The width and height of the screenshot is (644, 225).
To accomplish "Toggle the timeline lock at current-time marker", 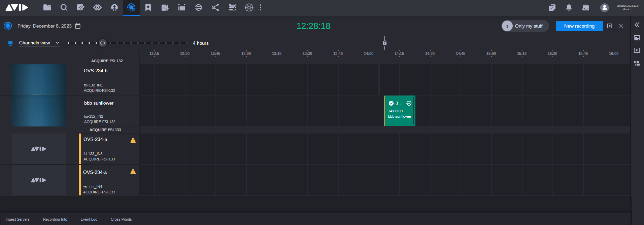I will (x=385, y=43).
